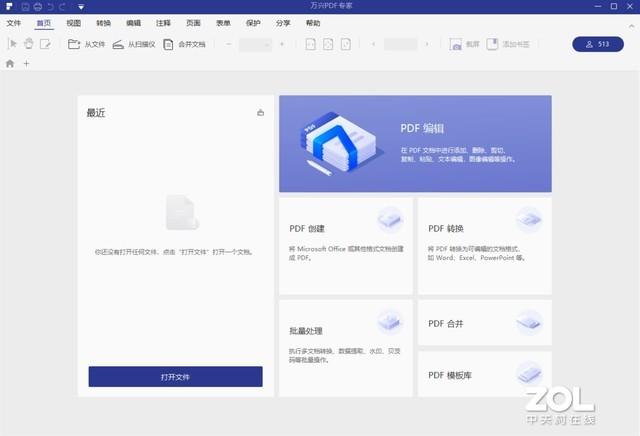This screenshot has height=436, width=640.
Task: Click the print icon in title bar
Action: tap(38, 7)
